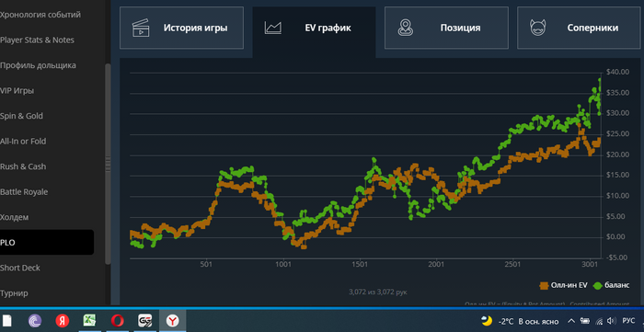Click the weather moon icon in the taskbar
This screenshot has height=332, width=644.
tap(487, 321)
